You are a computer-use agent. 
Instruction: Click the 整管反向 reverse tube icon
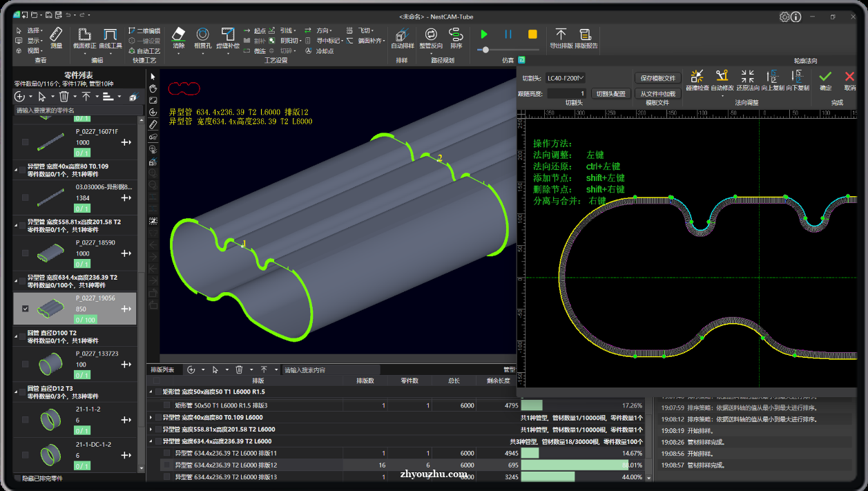tap(431, 38)
